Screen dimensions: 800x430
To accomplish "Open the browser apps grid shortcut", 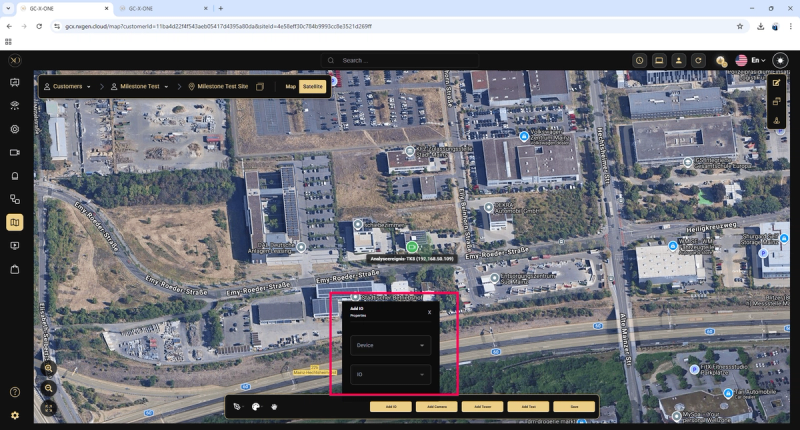I will tap(8, 42).
